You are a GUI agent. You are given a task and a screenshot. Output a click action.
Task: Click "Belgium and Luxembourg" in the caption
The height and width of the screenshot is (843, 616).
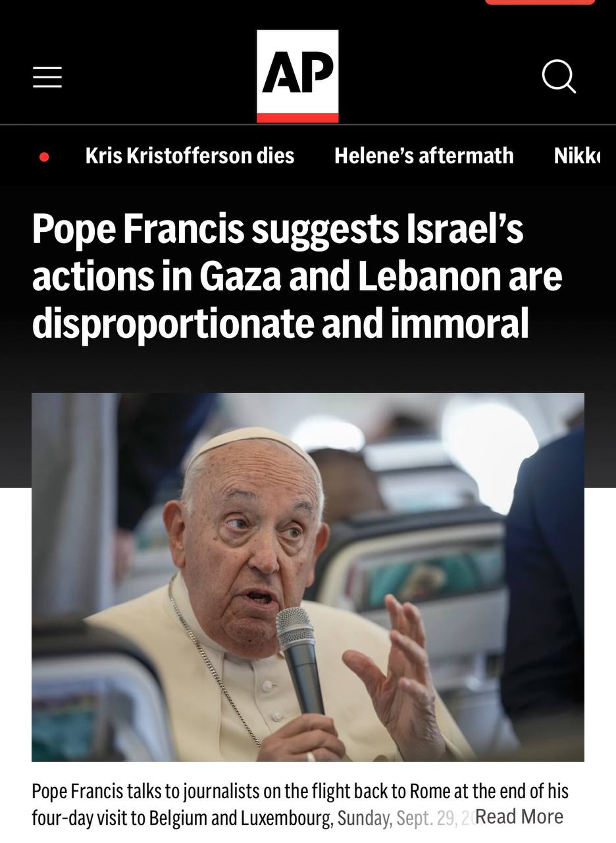point(240,818)
